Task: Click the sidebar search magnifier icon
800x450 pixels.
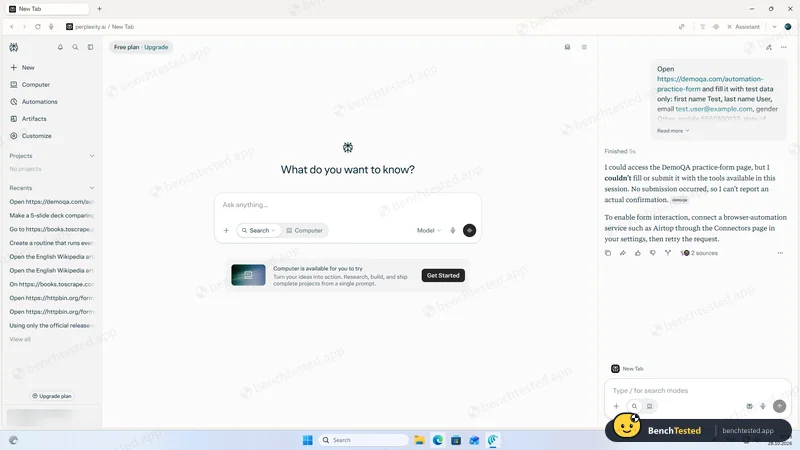Action: (75, 47)
